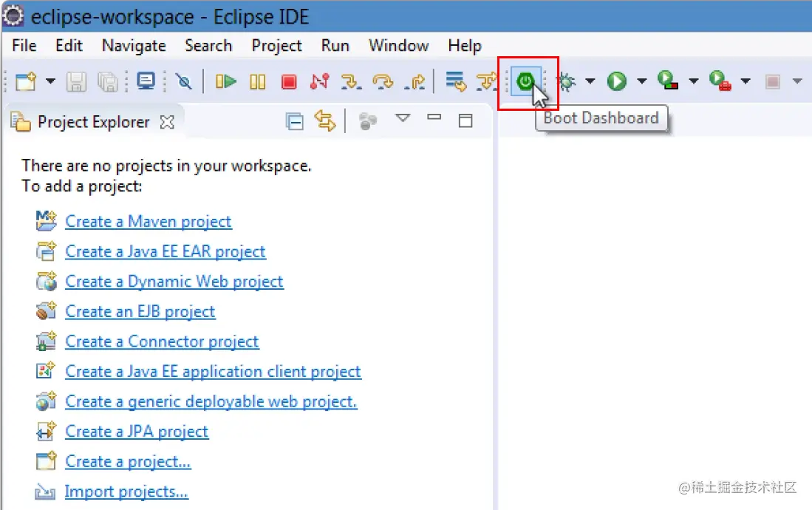Click the Drop to Frame icon
Screen dimensions: 812x510
(456, 81)
